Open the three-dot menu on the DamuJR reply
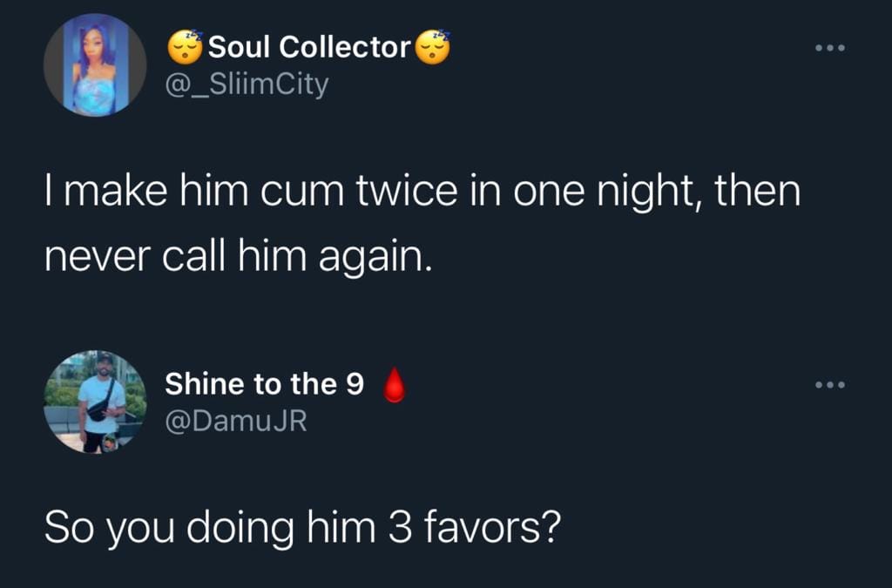The height and width of the screenshot is (588, 892). (x=828, y=386)
